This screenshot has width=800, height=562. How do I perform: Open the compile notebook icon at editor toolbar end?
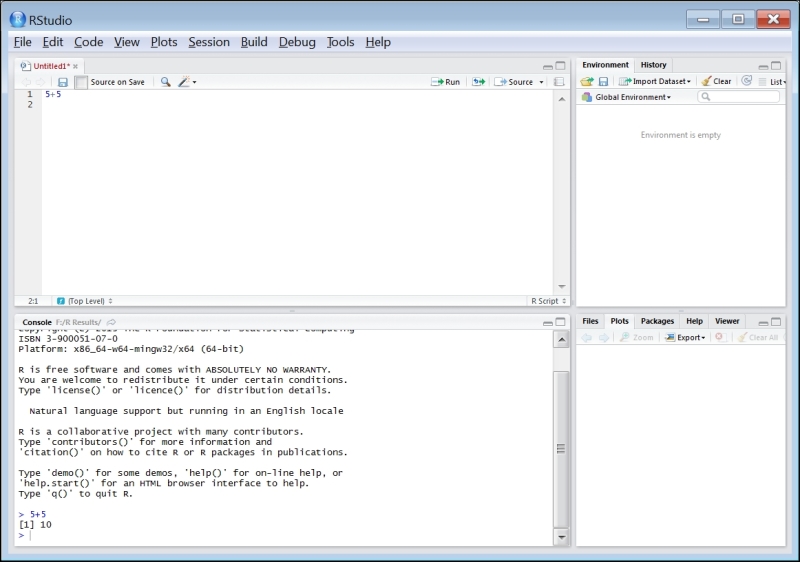tap(559, 82)
